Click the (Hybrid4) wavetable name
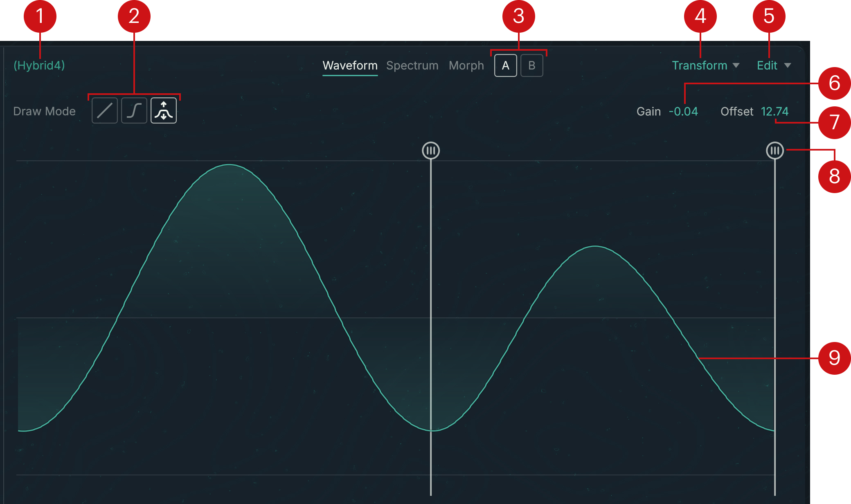This screenshot has width=851, height=504. point(39,65)
